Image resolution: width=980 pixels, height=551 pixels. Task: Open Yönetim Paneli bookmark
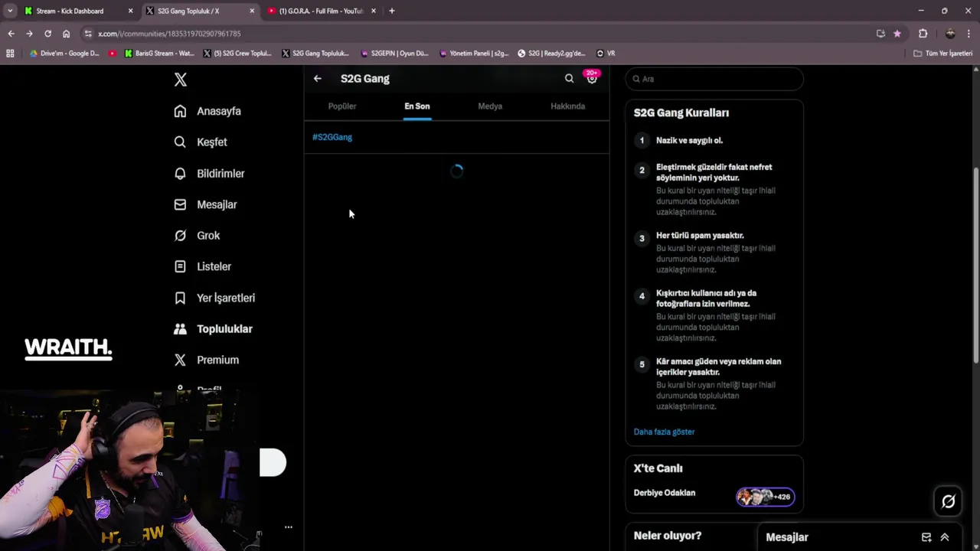tap(474, 54)
